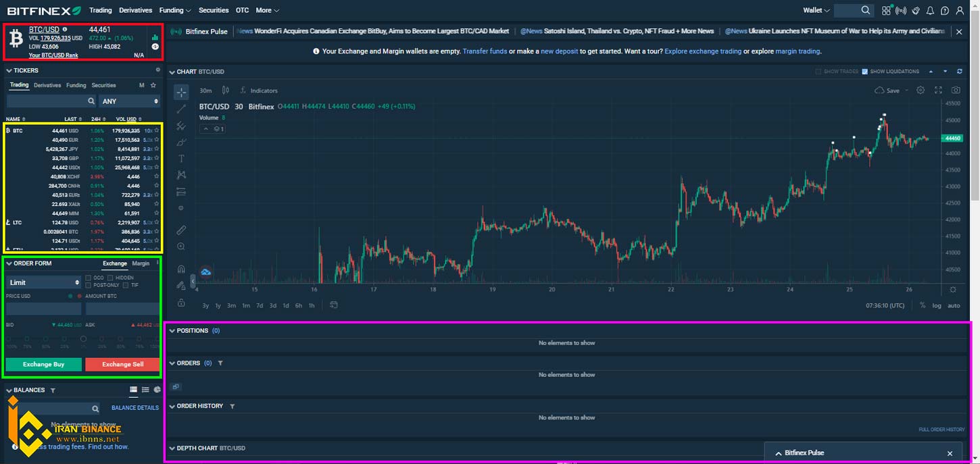Enable the OCO checkbox
Image resolution: width=980 pixels, height=464 pixels.
pos(89,278)
